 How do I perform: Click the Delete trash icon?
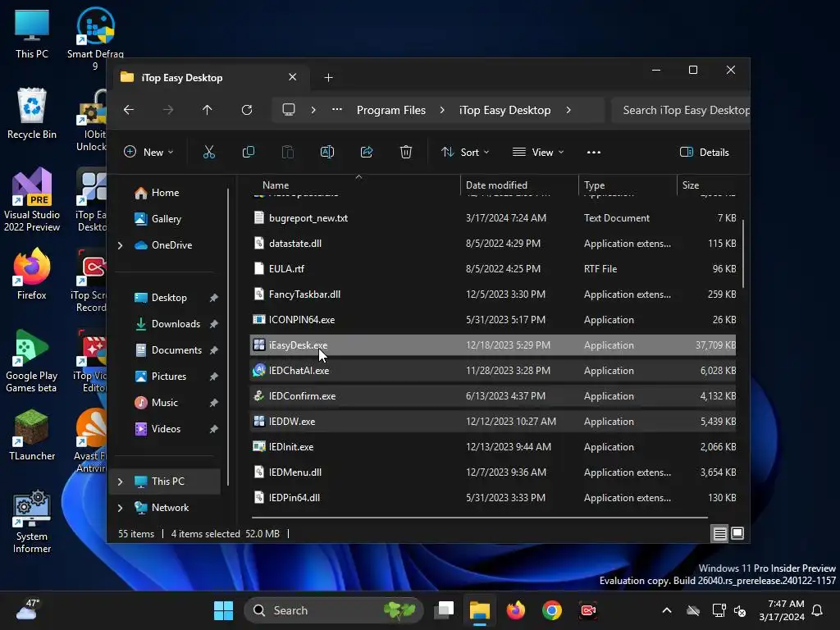point(406,152)
